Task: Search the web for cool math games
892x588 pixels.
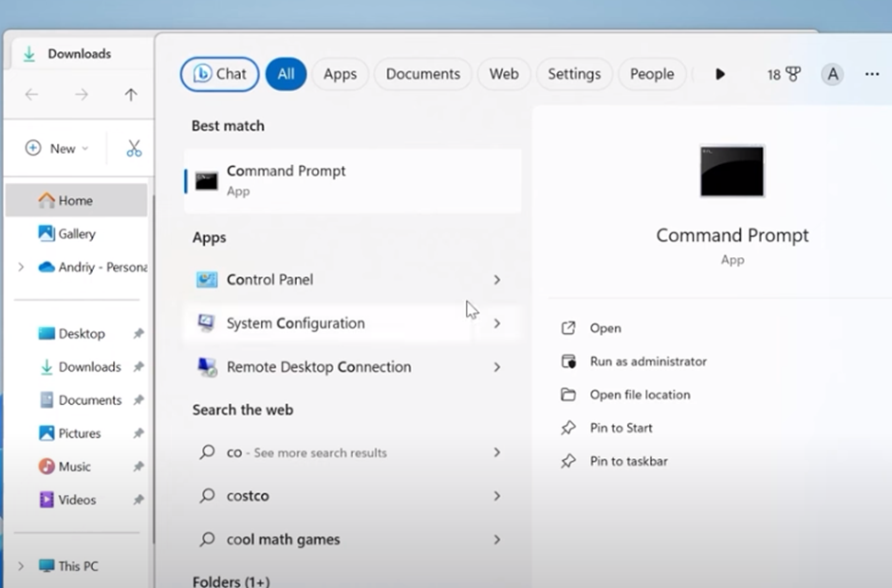Action: coord(281,539)
